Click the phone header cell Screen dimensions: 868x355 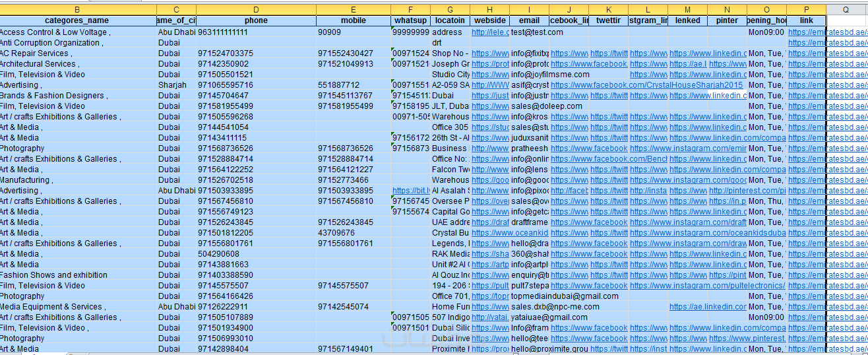coord(256,20)
